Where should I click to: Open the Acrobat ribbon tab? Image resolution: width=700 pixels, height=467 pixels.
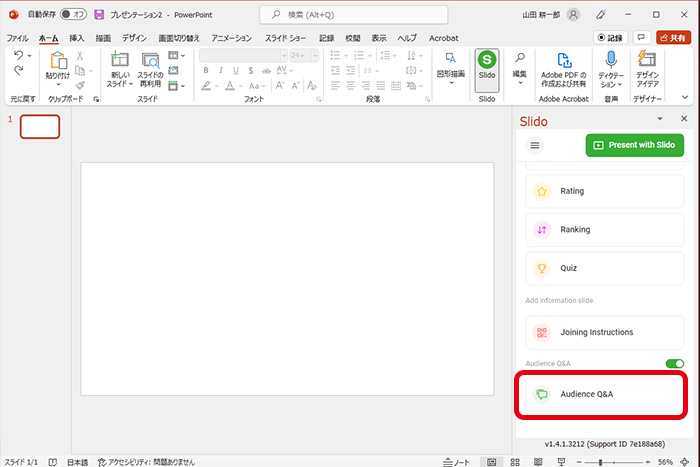tap(443, 38)
